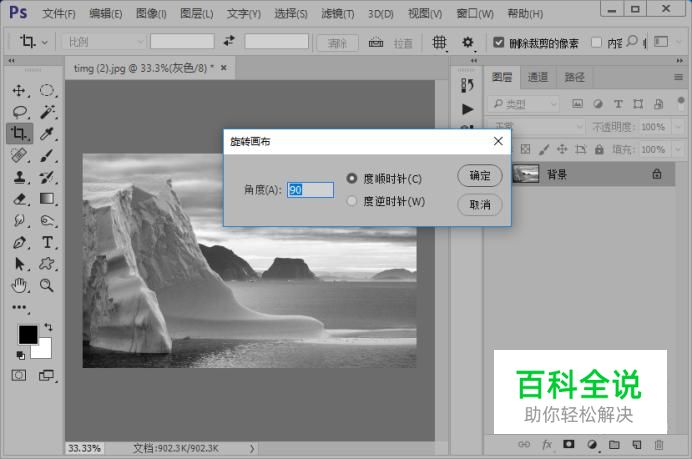Image resolution: width=692 pixels, height=459 pixels.
Task: Switch to the Paths tab
Action: click(x=574, y=77)
